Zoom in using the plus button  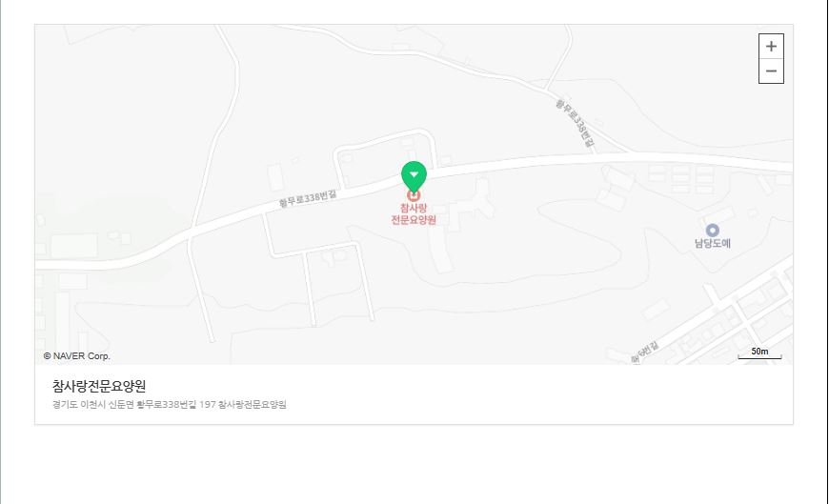point(771,47)
